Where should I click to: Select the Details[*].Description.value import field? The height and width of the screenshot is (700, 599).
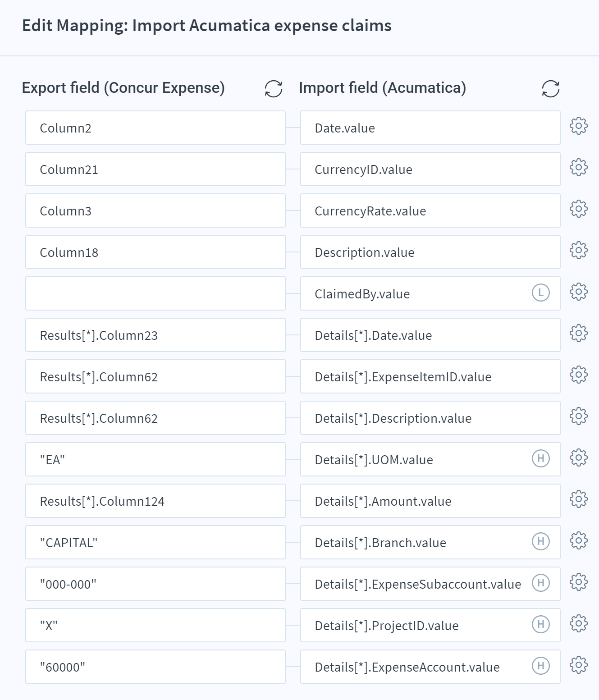pyautogui.click(x=430, y=418)
